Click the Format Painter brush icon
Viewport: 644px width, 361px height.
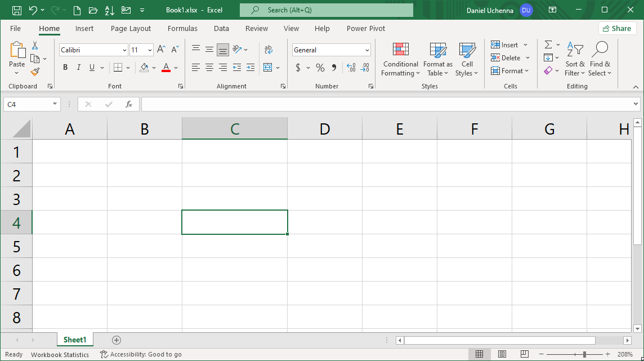(x=35, y=72)
